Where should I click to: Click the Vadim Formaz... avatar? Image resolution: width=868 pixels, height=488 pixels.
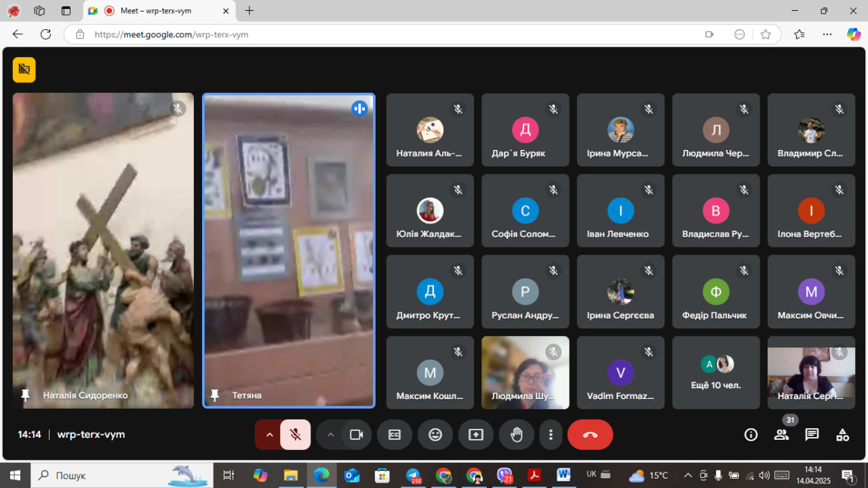click(x=620, y=373)
